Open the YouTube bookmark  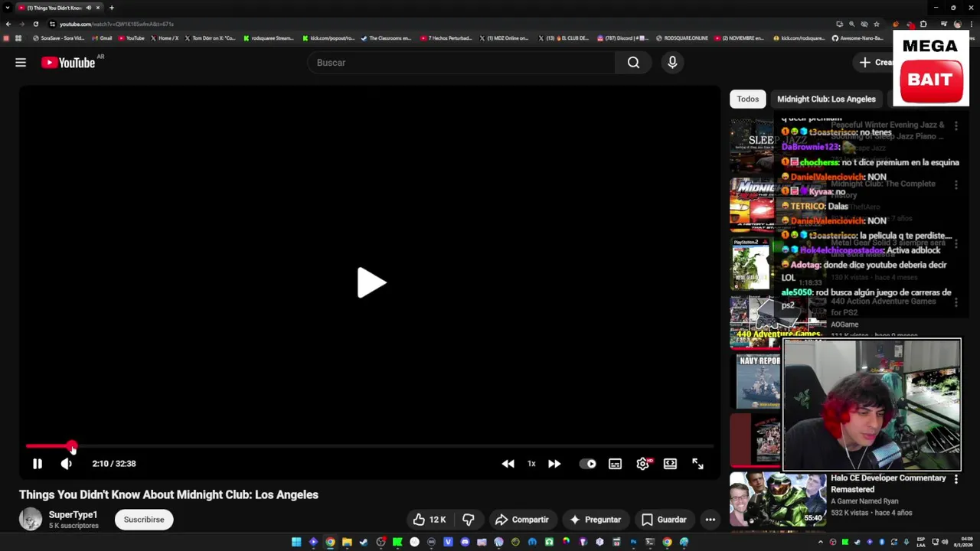pyautogui.click(x=131, y=38)
